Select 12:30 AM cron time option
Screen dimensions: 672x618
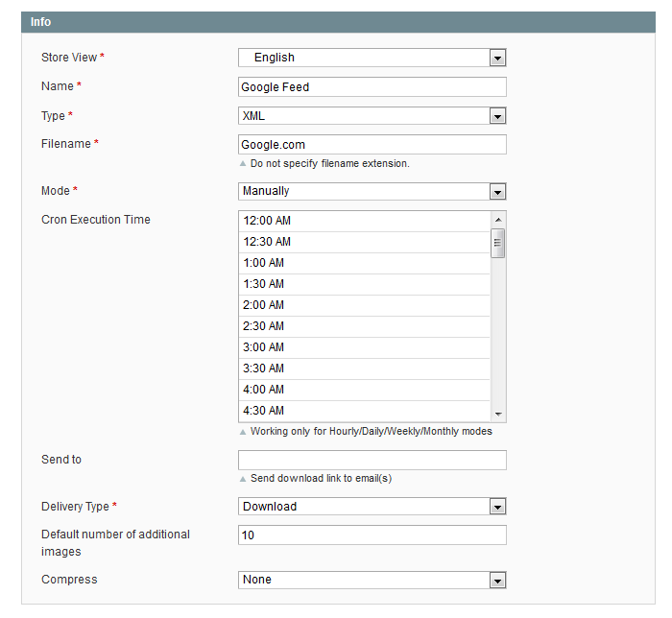(x=364, y=242)
